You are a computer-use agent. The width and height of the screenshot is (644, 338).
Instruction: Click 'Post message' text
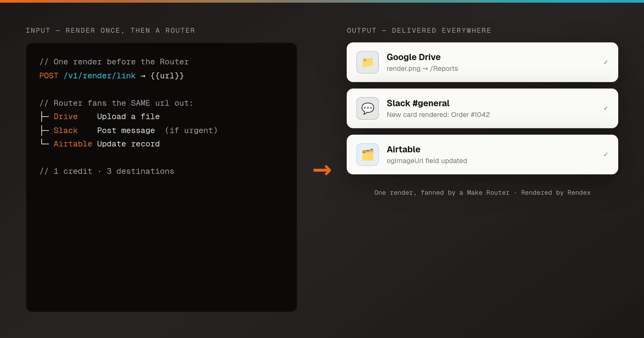click(x=126, y=131)
